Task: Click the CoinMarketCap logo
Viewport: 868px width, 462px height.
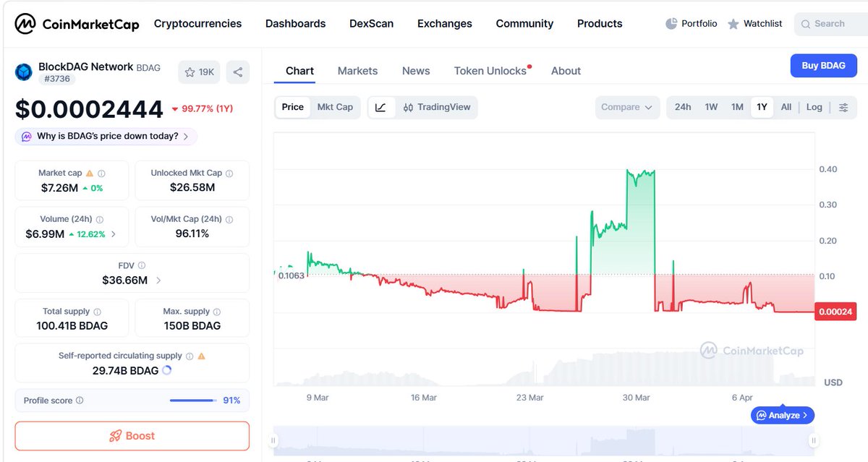Action: coord(77,24)
